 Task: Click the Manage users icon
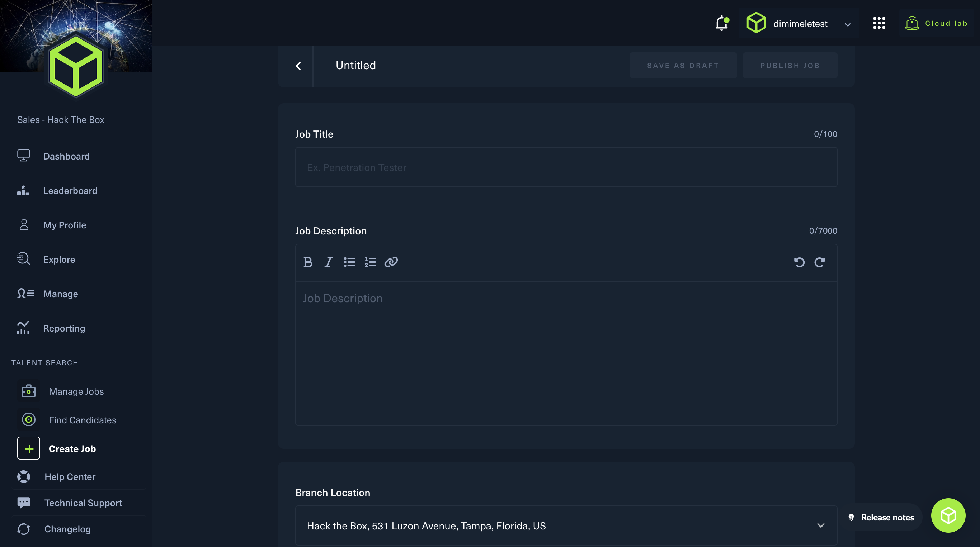pyautogui.click(x=25, y=294)
